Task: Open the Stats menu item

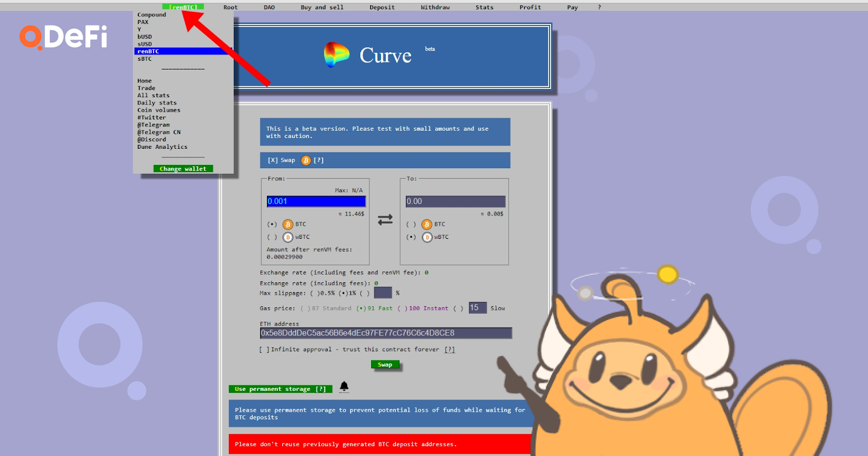Action: [484, 7]
